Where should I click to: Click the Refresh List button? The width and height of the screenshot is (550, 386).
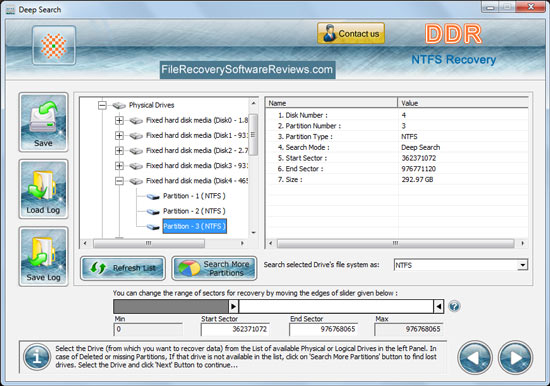(123, 268)
